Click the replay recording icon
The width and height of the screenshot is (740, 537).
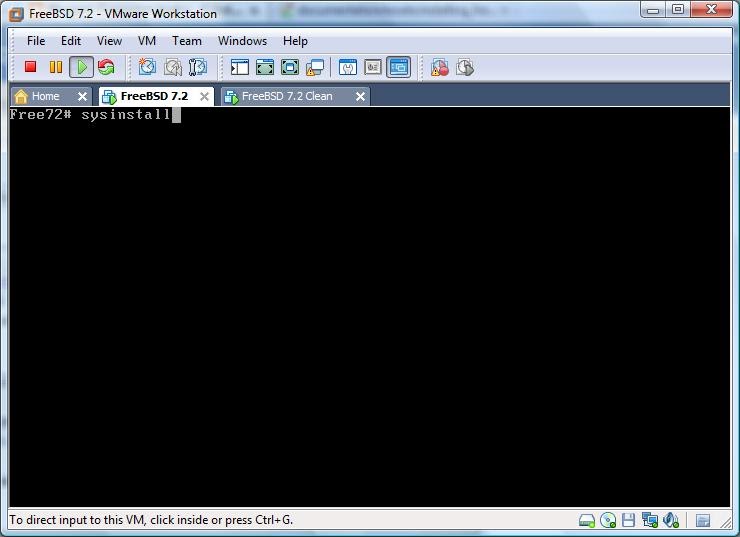[x=465, y=67]
